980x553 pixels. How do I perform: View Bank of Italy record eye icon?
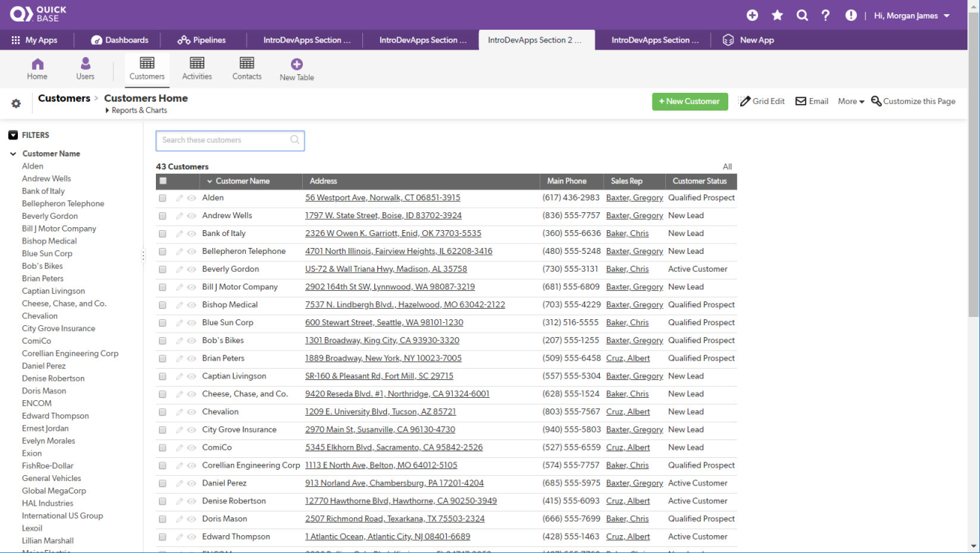(x=191, y=234)
